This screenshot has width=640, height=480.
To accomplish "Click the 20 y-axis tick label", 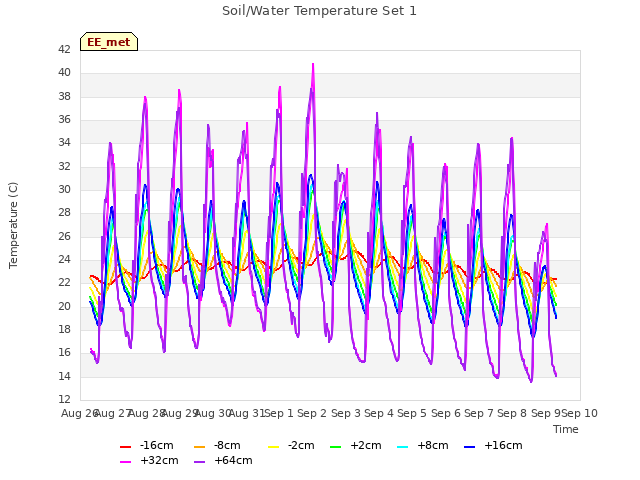I will [x=64, y=306].
